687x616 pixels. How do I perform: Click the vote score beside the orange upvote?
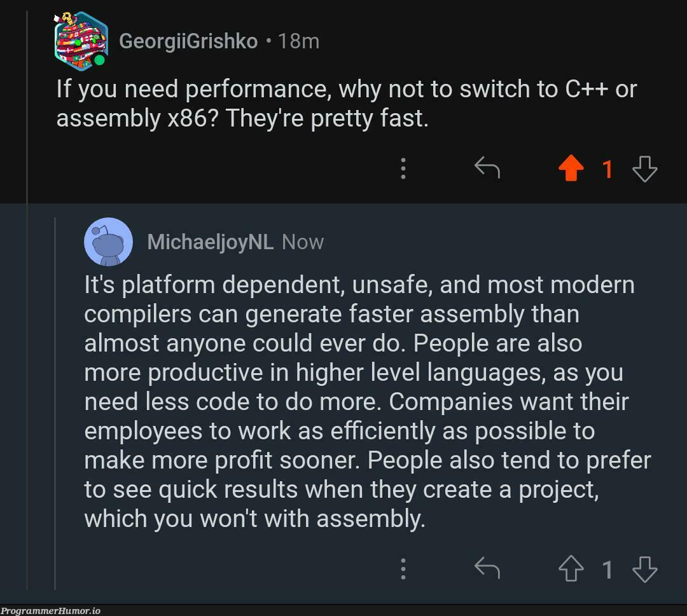click(x=607, y=170)
